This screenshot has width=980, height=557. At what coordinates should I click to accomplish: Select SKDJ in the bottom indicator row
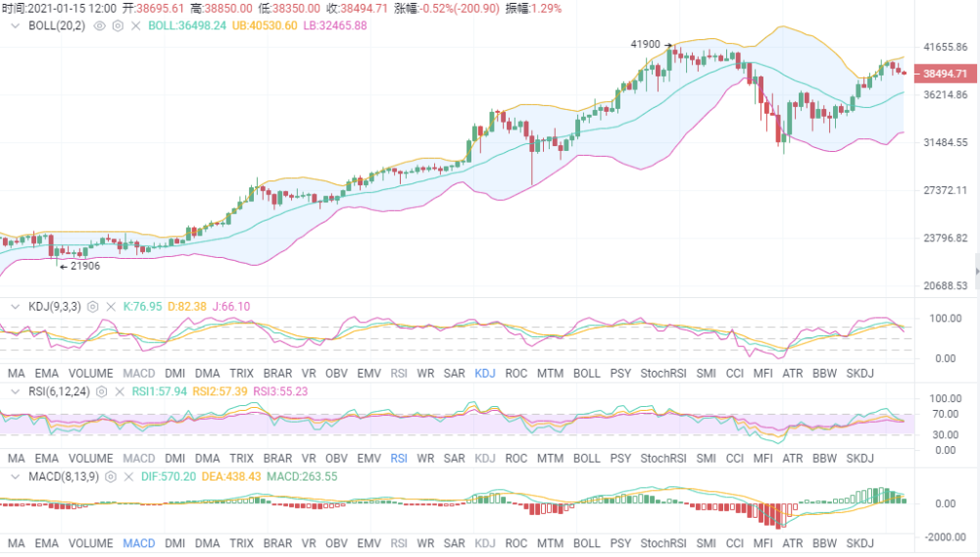(860, 543)
